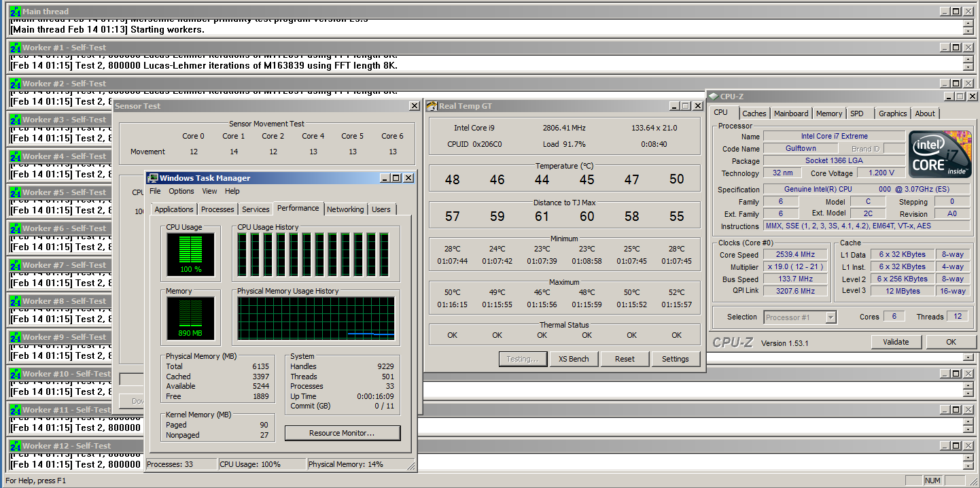The width and height of the screenshot is (980, 488).
Task: Open the SPD tab in CPU-Z
Action: [857, 114]
